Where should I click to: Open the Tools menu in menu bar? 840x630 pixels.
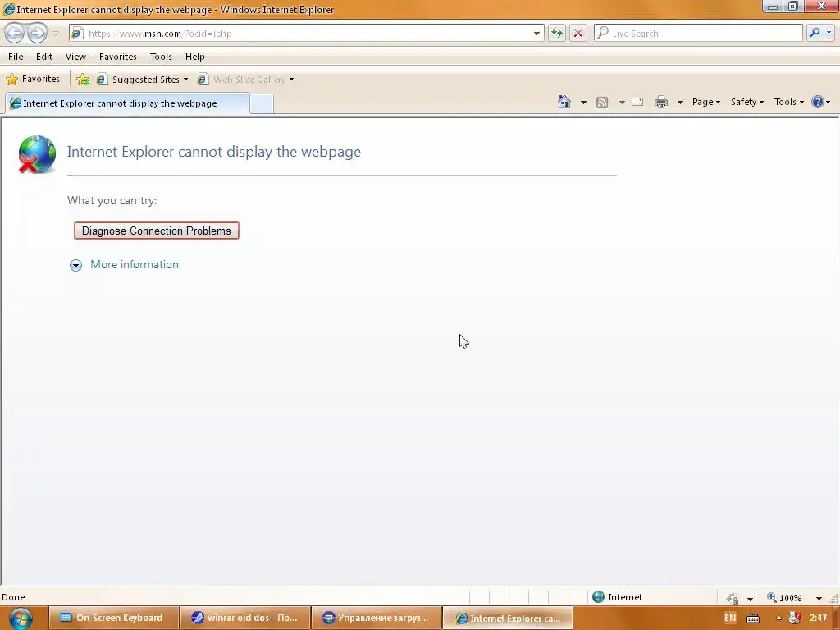[161, 57]
